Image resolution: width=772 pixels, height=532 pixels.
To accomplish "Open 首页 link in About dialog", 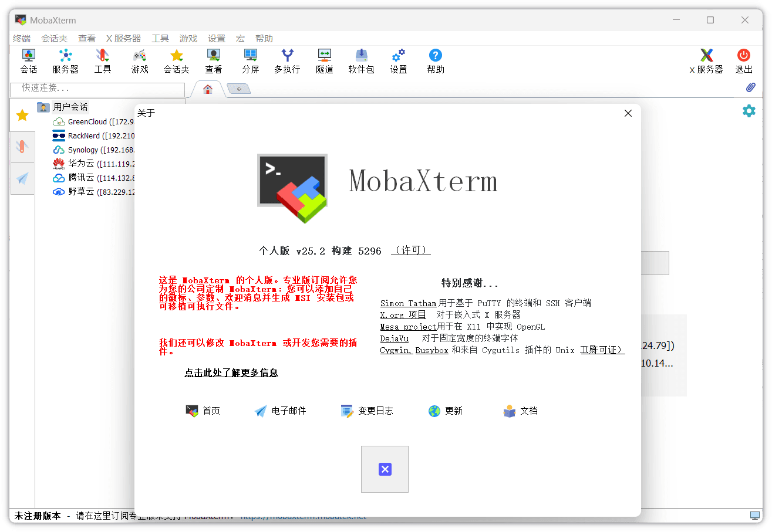I will [x=203, y=411].
